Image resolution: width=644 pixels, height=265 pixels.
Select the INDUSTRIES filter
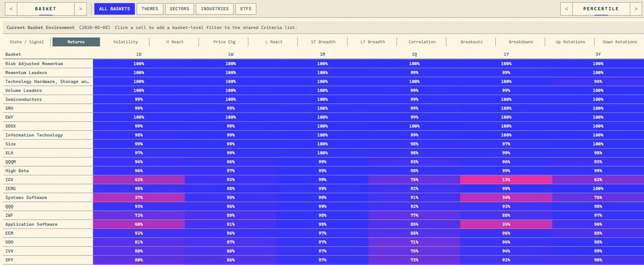[215, 9]
